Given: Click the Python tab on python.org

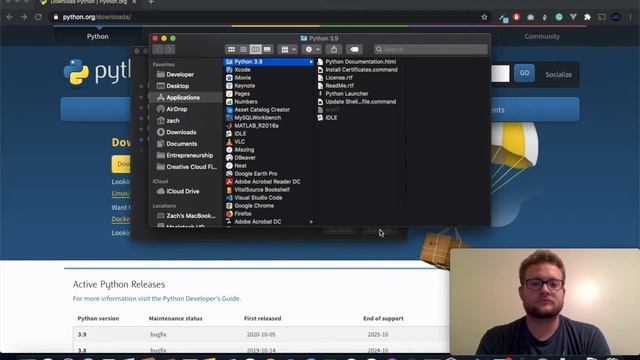Looking at the screenshot, I should (98, 36).
